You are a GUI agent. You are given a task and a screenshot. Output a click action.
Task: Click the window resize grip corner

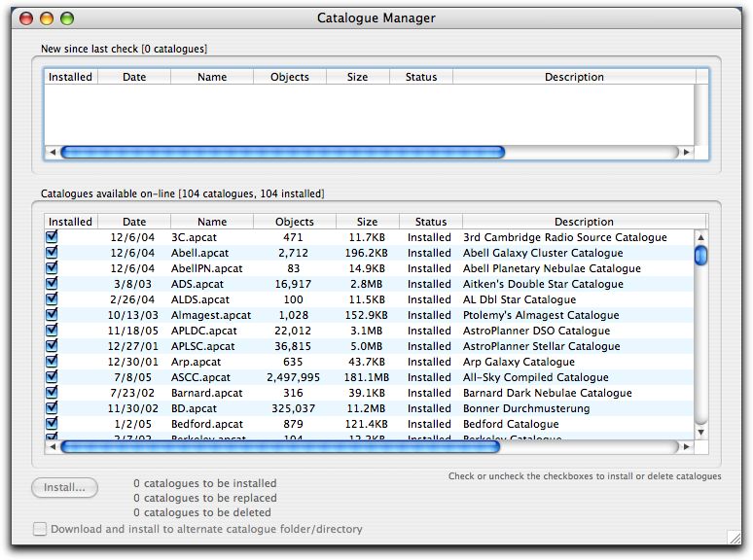(x=734, y=536)
